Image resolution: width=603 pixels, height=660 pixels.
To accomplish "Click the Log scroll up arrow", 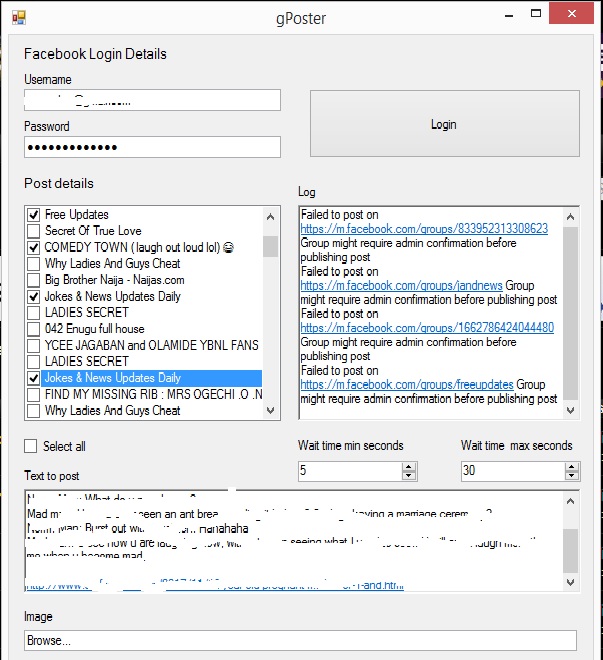I will coord(571,217).
